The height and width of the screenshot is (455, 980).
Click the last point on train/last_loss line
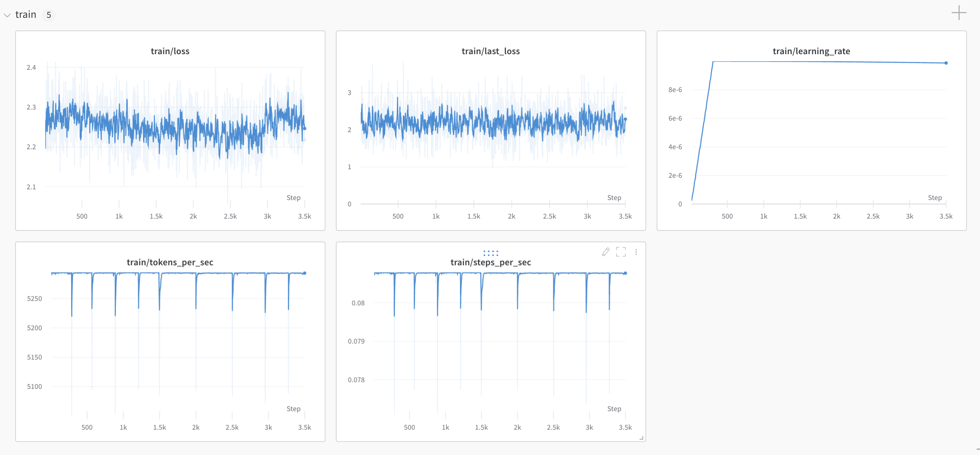625,119
